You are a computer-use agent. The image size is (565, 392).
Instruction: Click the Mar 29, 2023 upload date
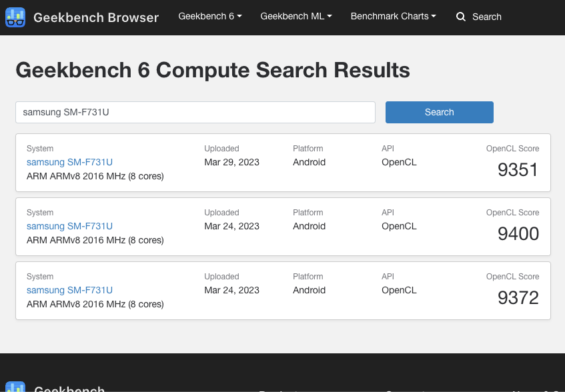[231, 163]
